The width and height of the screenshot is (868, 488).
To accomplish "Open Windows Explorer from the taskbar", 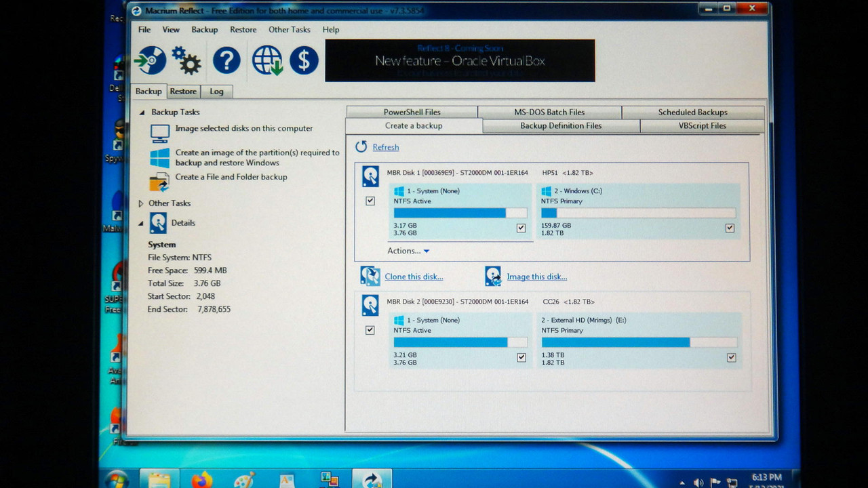I will (160, 480).
